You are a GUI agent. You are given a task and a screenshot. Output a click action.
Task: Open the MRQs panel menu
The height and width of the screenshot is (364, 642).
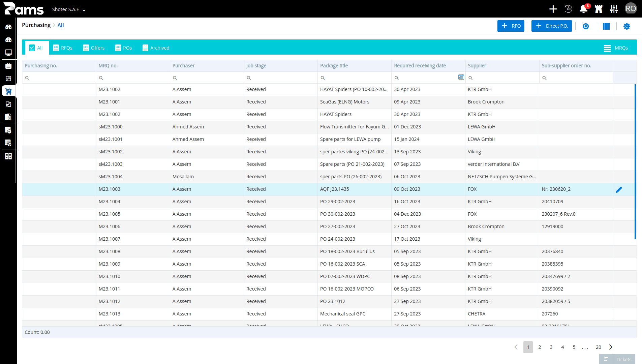(x=616, y=48)
